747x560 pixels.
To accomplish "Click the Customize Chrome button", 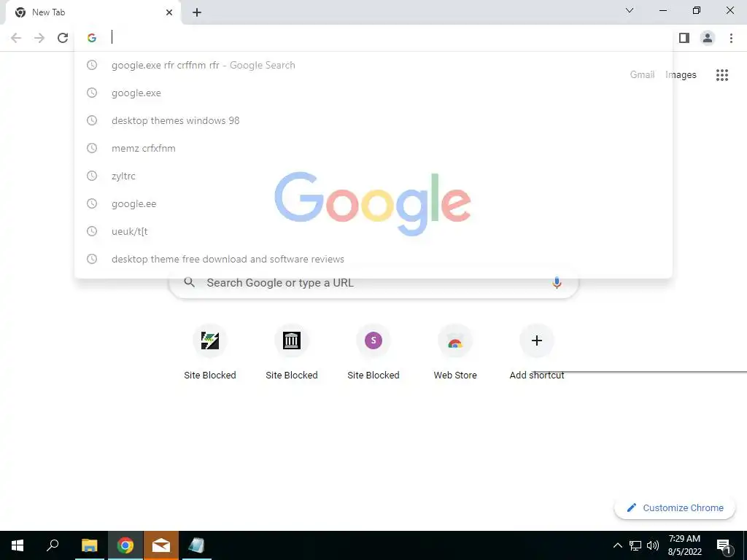I will coord(675,507).
